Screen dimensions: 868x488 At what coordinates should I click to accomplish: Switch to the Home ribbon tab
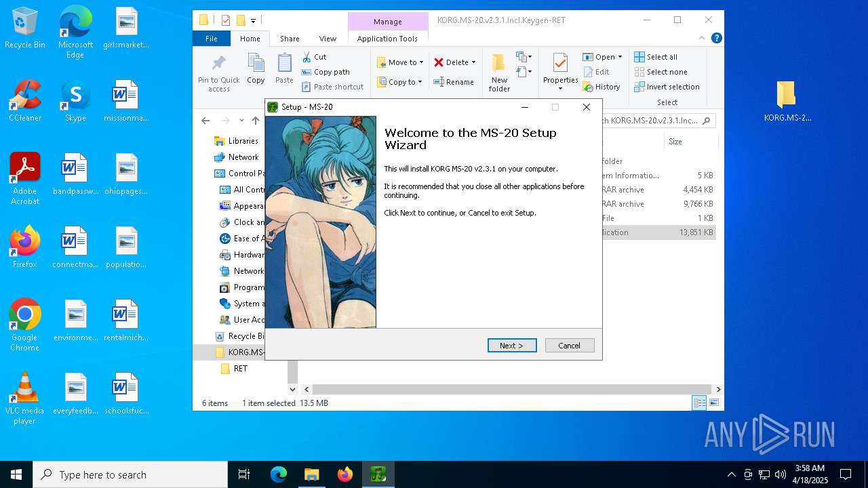point(250,39)
